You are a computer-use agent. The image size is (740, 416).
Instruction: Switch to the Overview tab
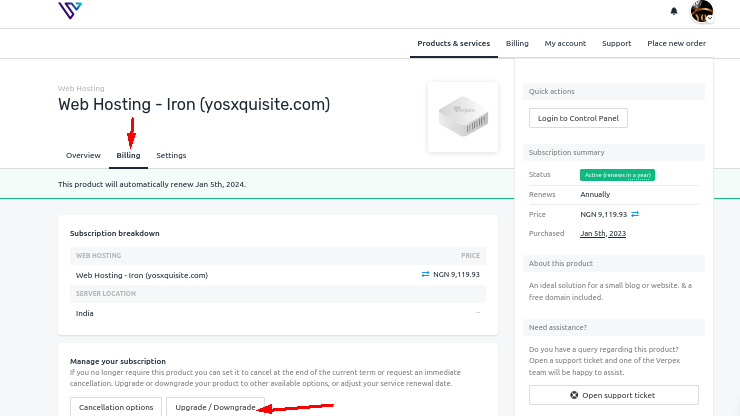pyautogui.click(x=83, y=155)
